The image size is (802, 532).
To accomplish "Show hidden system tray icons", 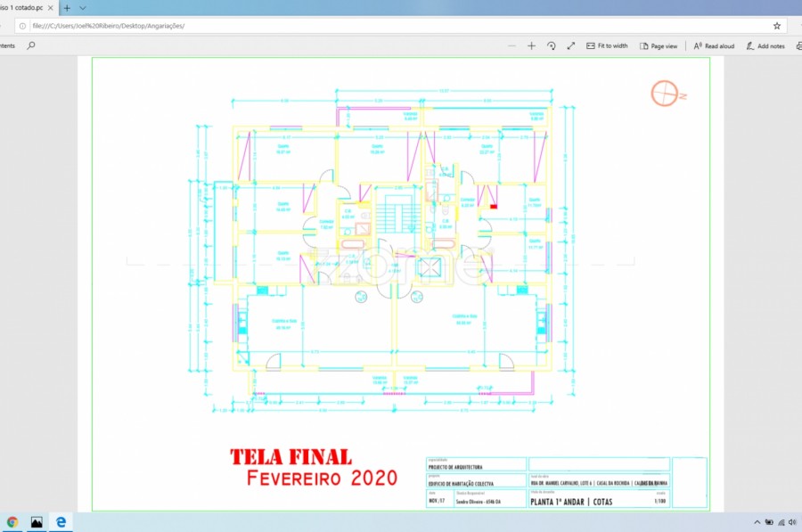I will [x=757, y=522].
